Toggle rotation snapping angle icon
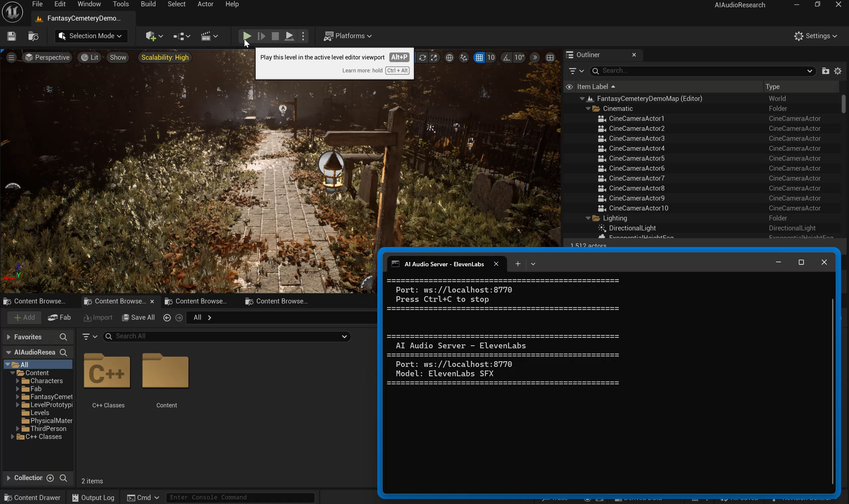 tap(506, 58)
